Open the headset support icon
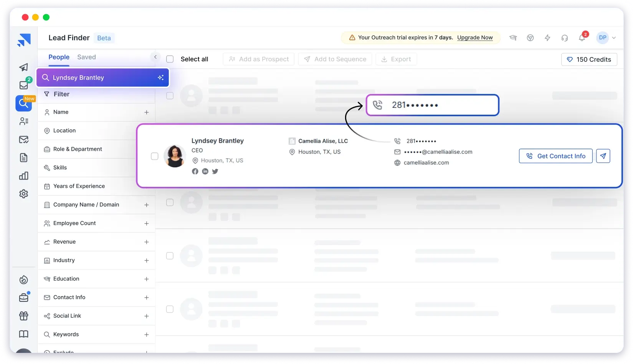633x364 pixels. (564, 38)
